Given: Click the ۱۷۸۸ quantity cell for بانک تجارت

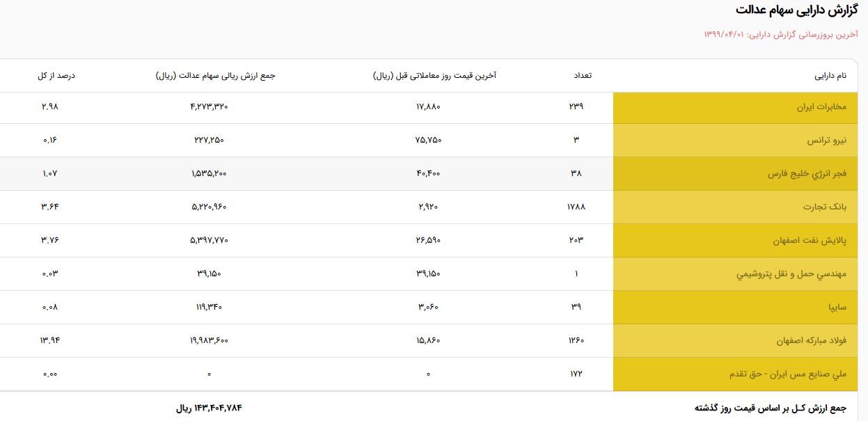Looking at the screenshot, I should 576,207.
